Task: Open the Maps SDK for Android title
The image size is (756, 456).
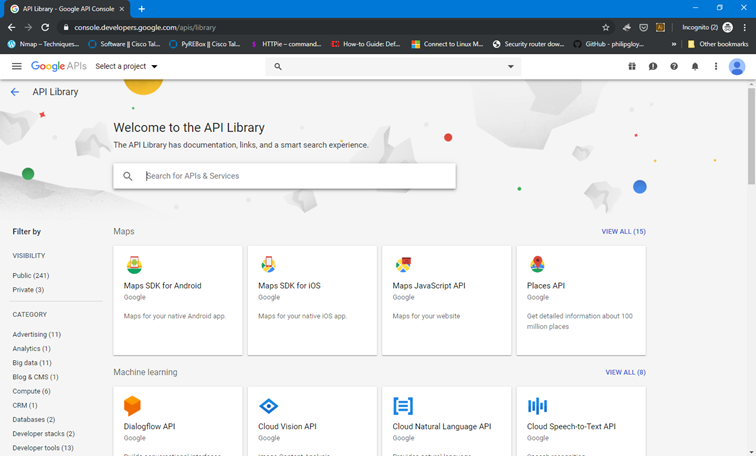Action: [162, 286]
